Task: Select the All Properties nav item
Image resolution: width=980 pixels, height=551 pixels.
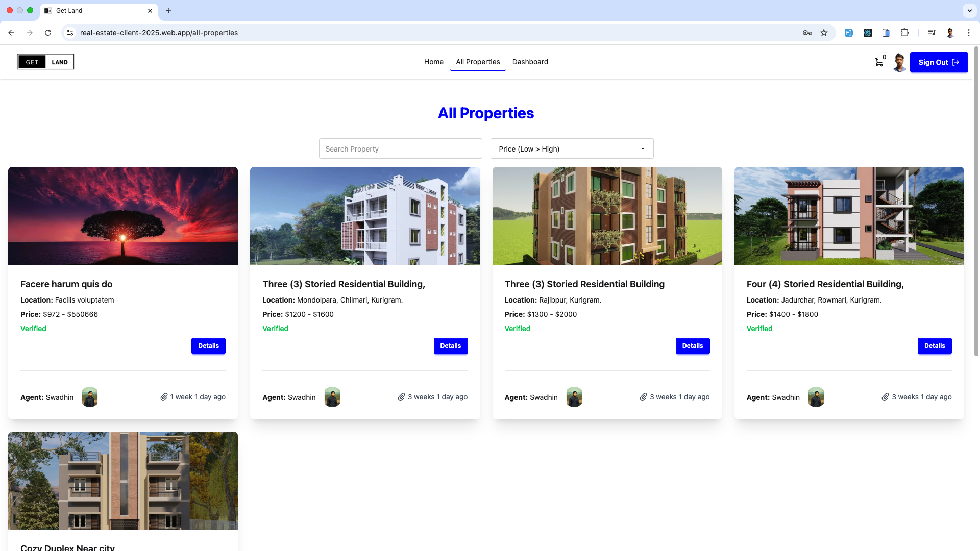Action: [x=478, y=62]
